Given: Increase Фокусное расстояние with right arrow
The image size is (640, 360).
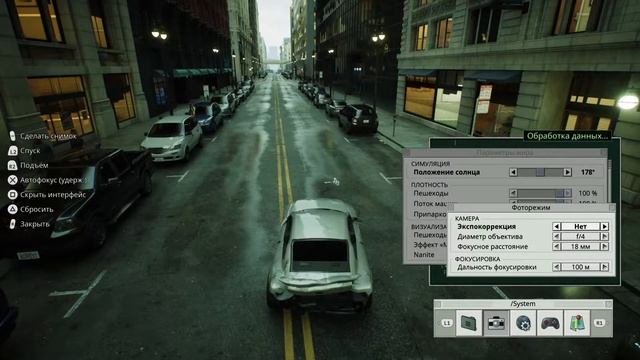Looking at the screenshot, I should [604, 247].
